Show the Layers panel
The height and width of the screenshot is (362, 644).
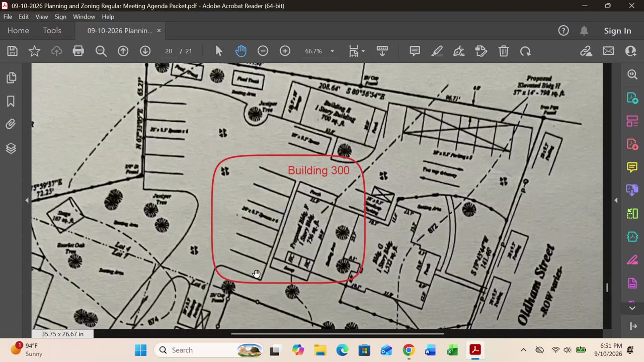[11, 148]
